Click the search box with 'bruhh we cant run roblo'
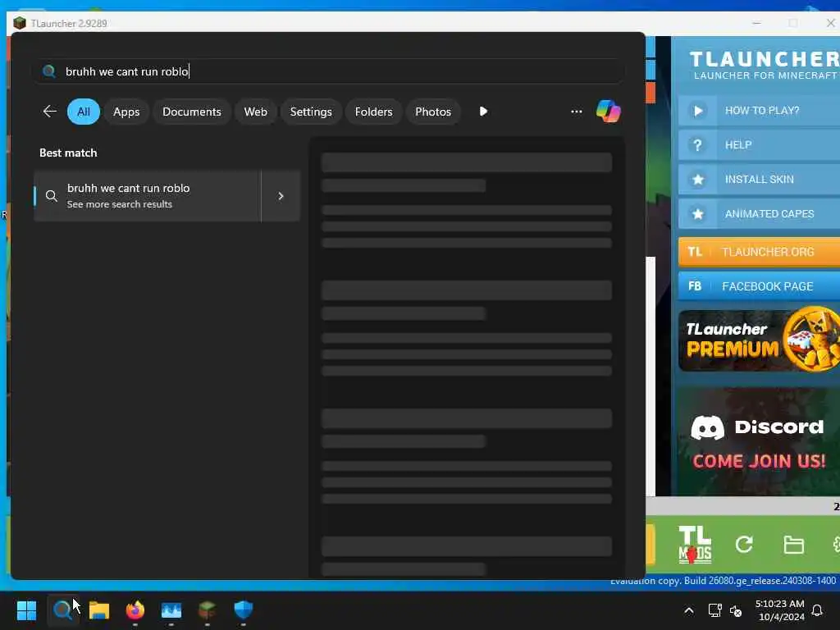 [x=329, y=71]
